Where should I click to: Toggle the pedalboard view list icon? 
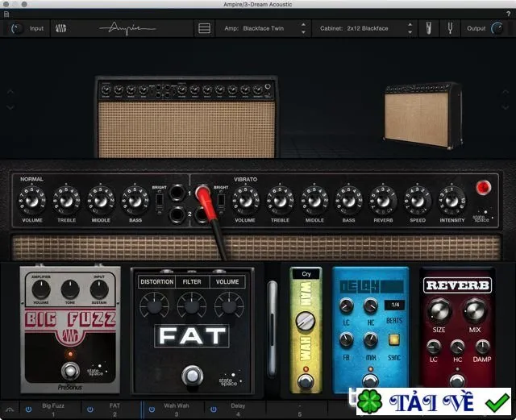204,28
